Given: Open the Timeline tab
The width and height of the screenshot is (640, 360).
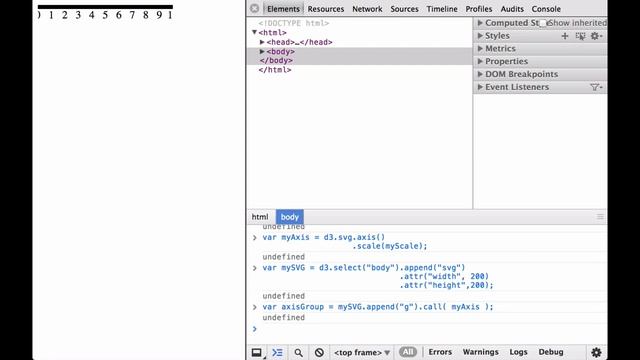Looking at the screenshot, I should tap(442, 9).
